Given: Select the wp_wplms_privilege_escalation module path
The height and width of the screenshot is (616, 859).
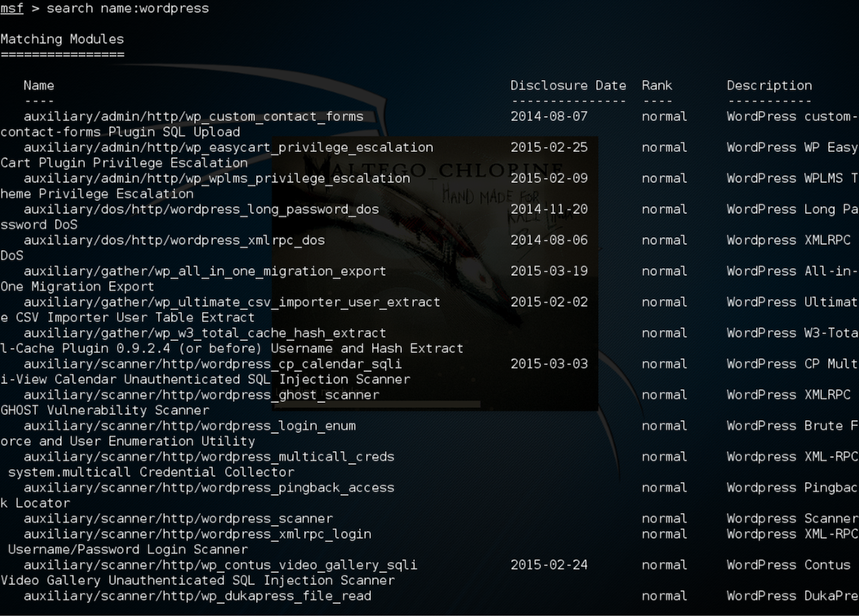Looking at the screenshot, I should tap(217, 179).
